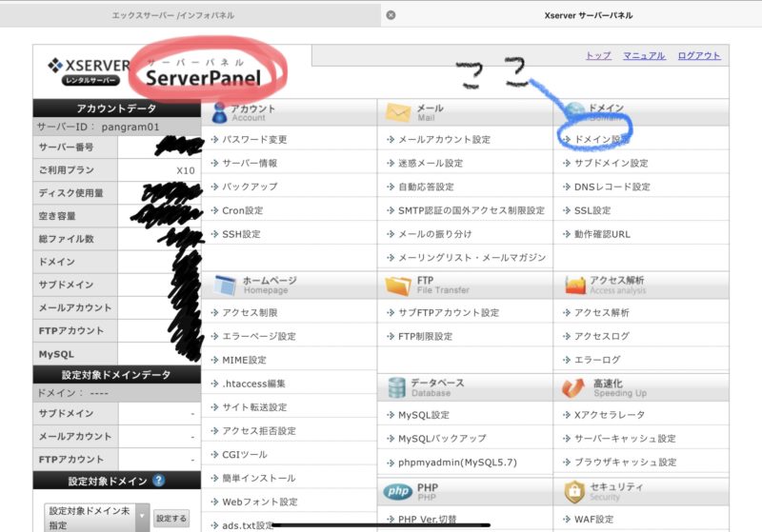Open 迷惑メール設定
762x532 pixels.
point(431,163)
